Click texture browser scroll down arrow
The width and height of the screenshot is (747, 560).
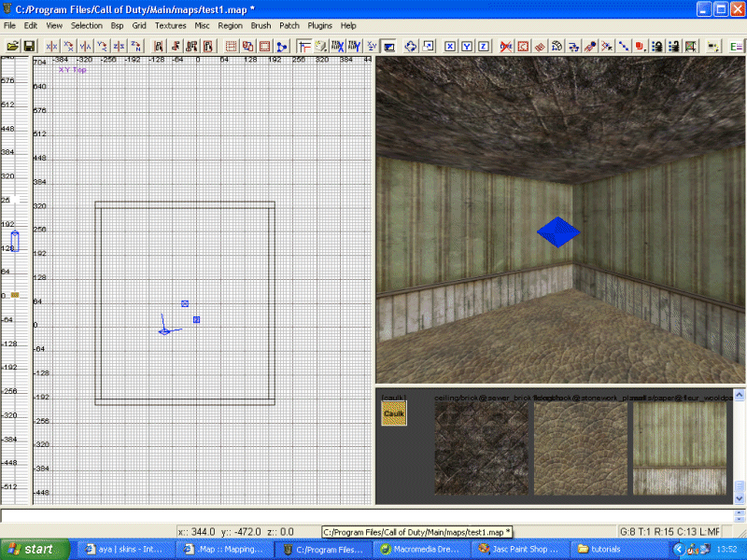tap(740, 498)
